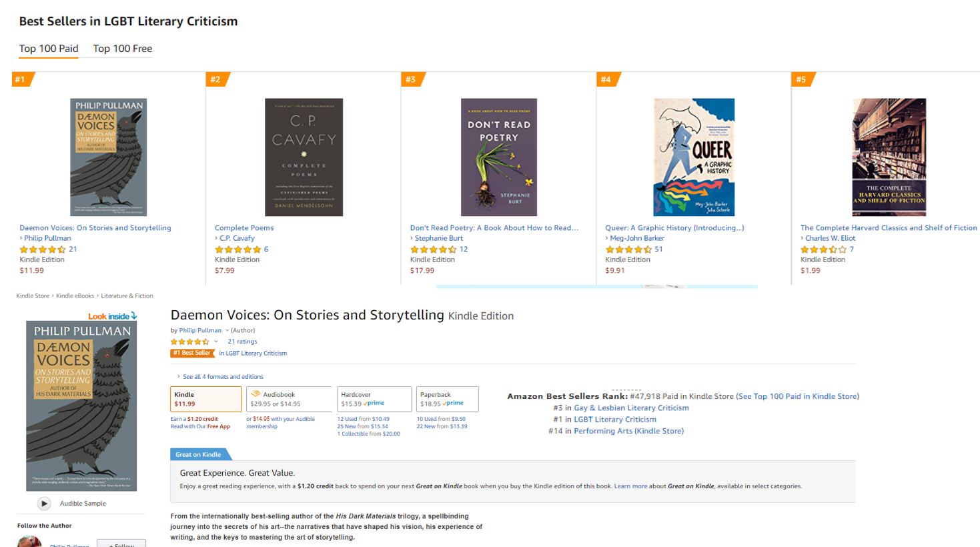Open the Gay & Lesbian Literary Criticism link
The image size is (980, 547).
(x=631, y=408)
